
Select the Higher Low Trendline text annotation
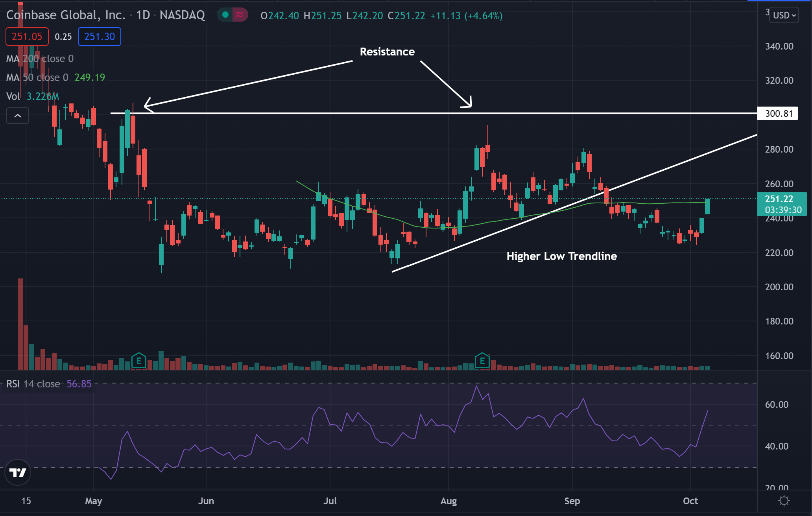[x=562, y=256]
